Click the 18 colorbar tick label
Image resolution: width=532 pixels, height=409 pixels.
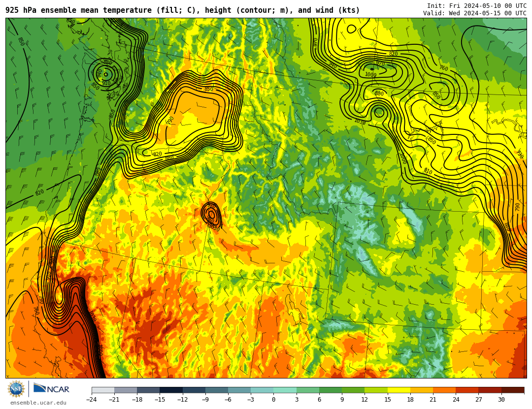(x=410, y=400)
